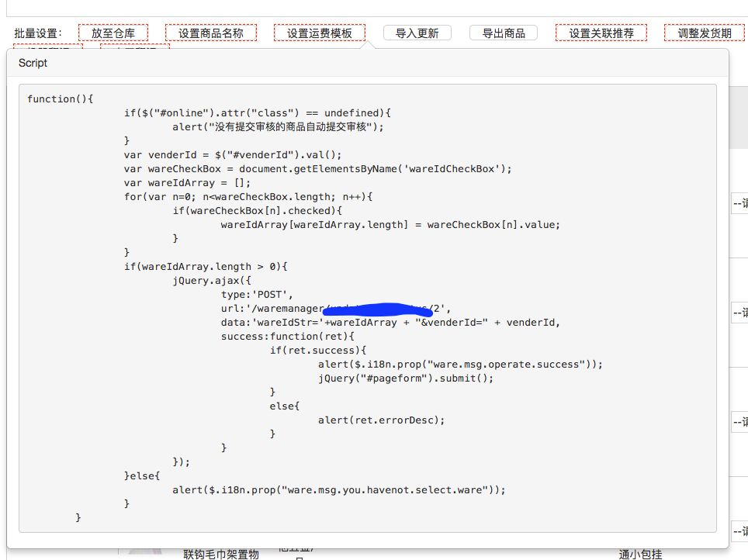748x560 pixels.
Task: Click the 'var wareIdArray = [];' line
Action: (187, 183)
